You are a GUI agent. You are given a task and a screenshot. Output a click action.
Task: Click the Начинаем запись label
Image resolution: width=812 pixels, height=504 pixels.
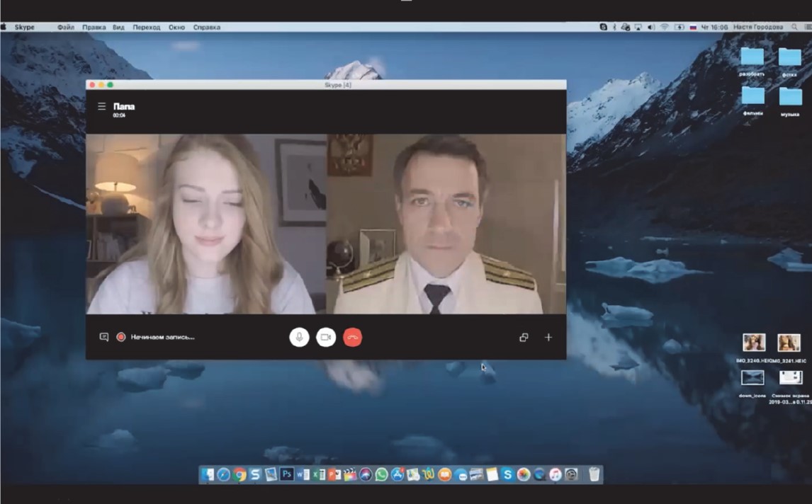click(162, 338)
